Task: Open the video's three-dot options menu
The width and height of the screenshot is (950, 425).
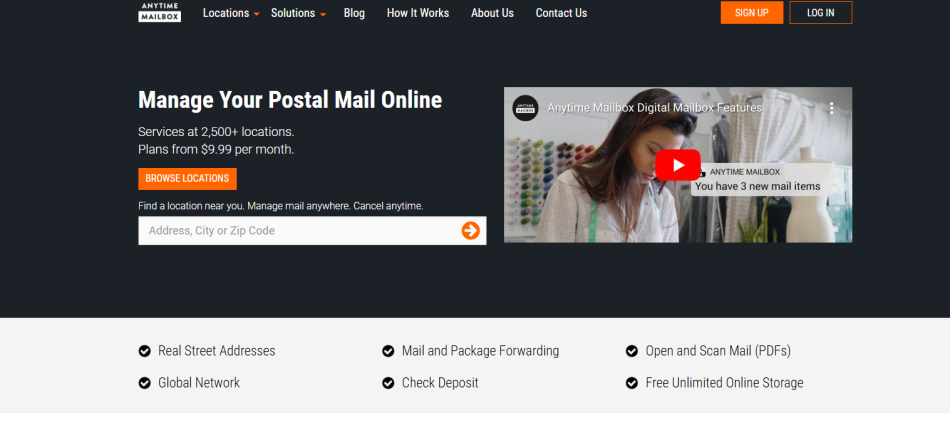Action: 831,108
